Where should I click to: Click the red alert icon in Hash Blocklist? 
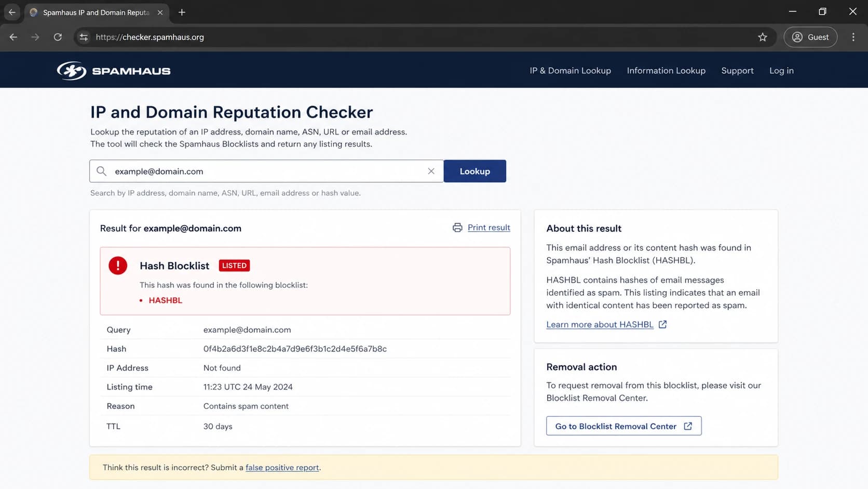coord(118,266)
